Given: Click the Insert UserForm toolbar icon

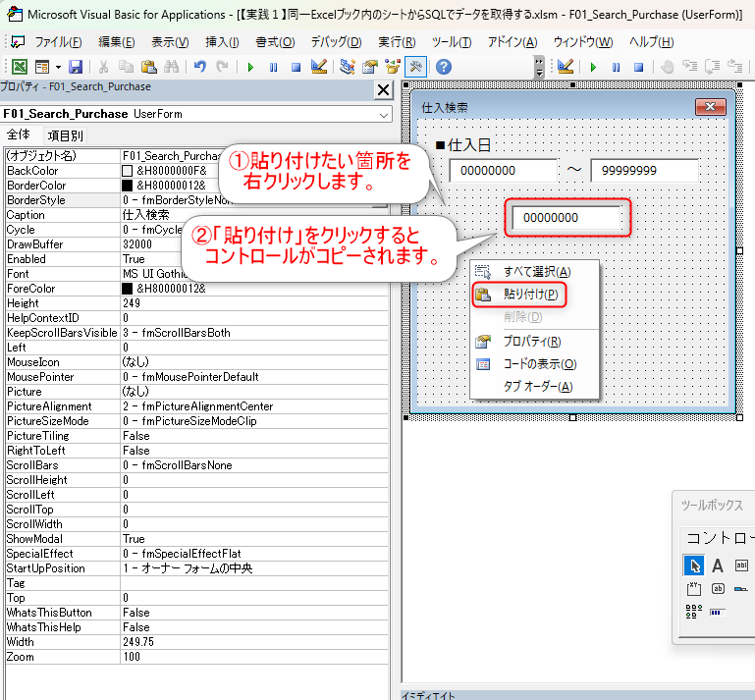Looking at the screenshot, I should point(42,67).
